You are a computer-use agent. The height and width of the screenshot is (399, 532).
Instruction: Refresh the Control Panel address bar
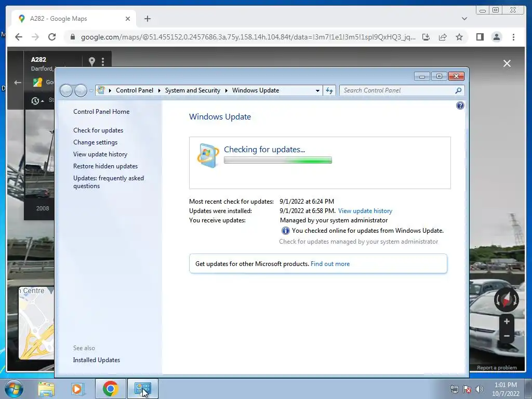[329, 90]
